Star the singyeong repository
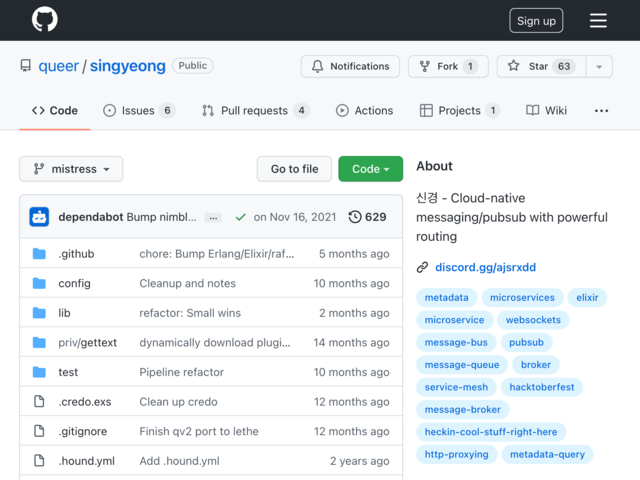Image resolution: width=640 pixels, height=480 pixels. [x=541, y=66]
